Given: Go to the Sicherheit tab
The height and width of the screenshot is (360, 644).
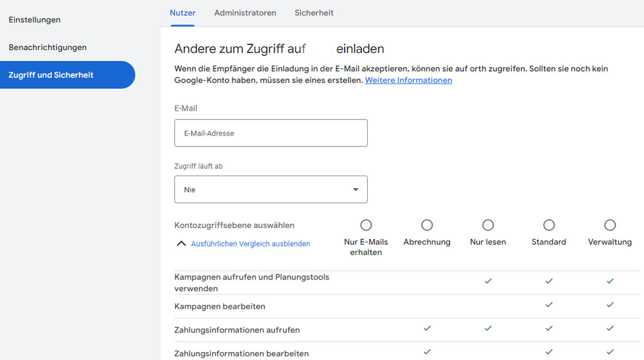Looking at the screenshot, I should click(x=314, y=13).
